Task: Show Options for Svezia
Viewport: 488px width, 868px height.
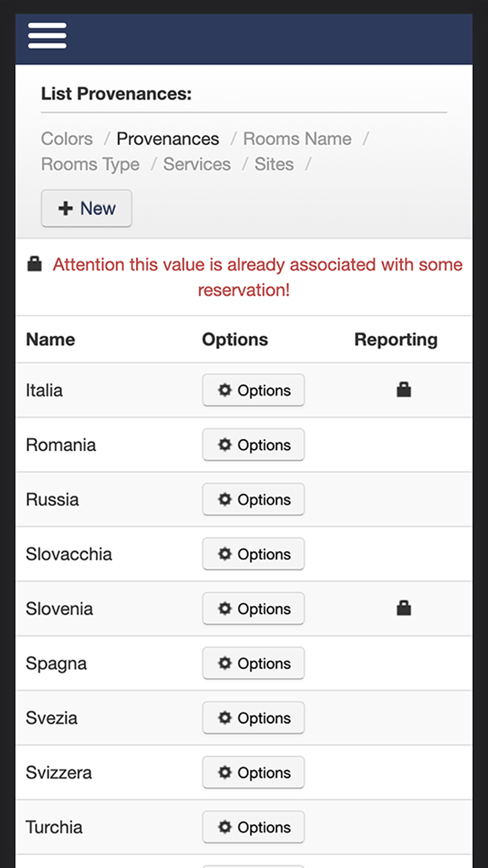Action: tap(253, 718)
